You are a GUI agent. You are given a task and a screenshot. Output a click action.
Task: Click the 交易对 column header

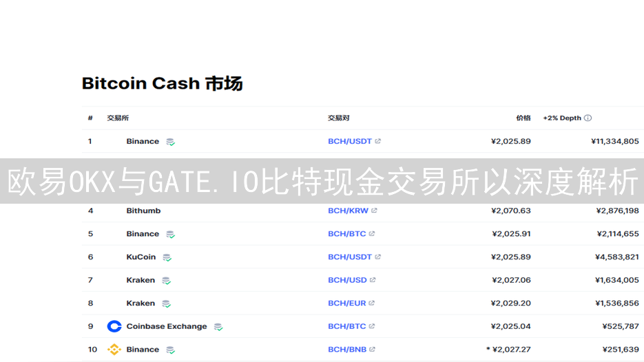coord(338,118)
